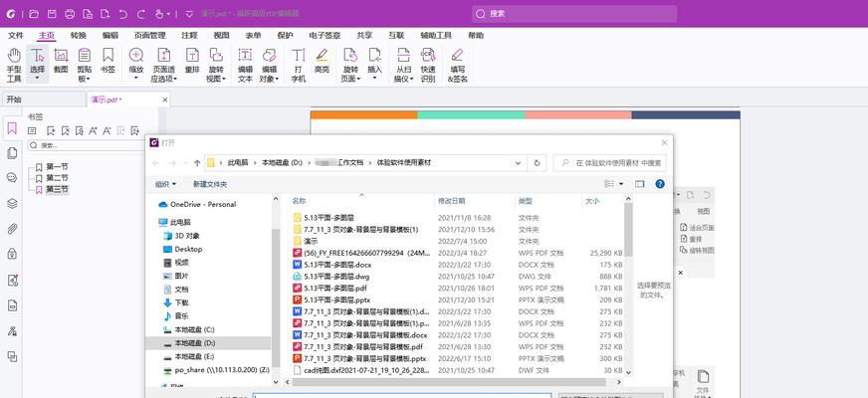Open the Zoom (缩放) tool
The image size is (868, 398).
click(x=136, y=65)
